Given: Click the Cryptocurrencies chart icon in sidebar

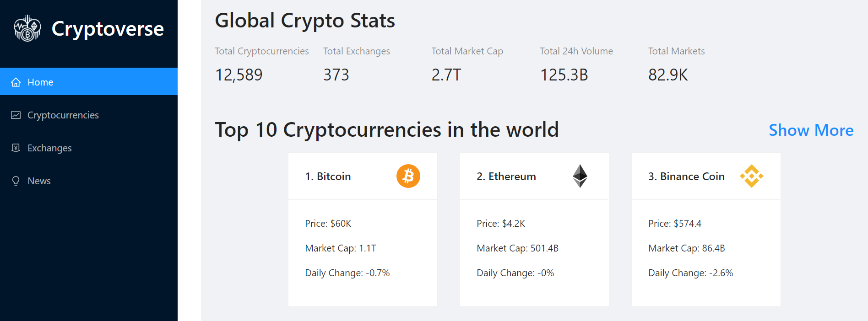Looking at the screenshot, I should pos(16,115).
